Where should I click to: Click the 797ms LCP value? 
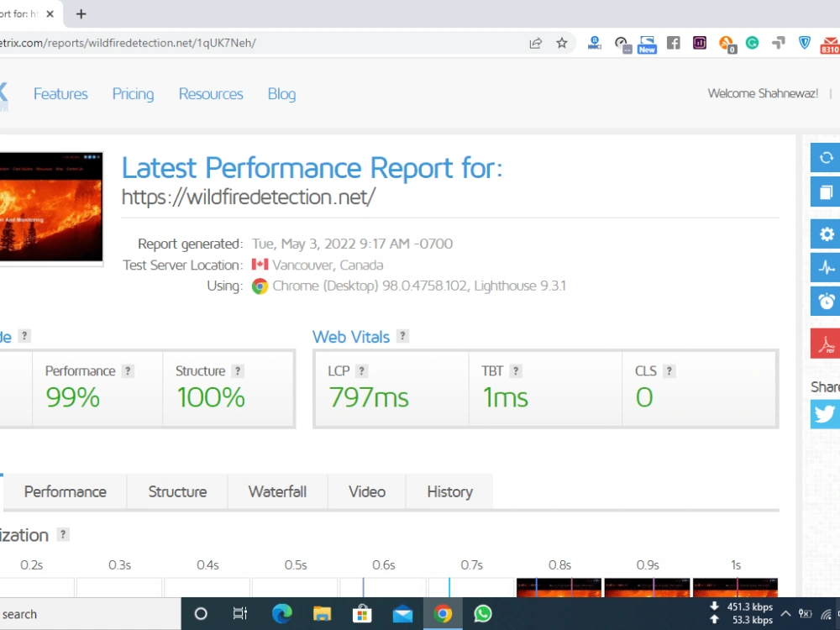[x=369, y=397]
